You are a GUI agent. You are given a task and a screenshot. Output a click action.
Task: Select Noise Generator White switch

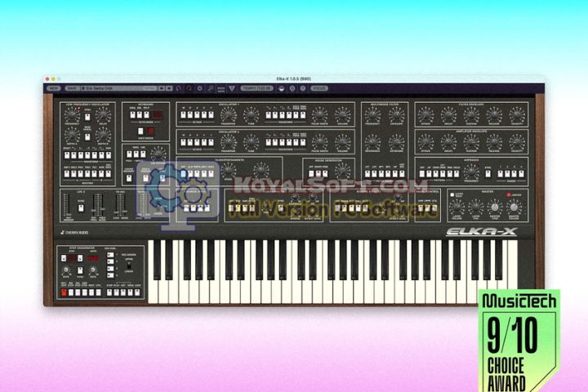click(318, 174)
